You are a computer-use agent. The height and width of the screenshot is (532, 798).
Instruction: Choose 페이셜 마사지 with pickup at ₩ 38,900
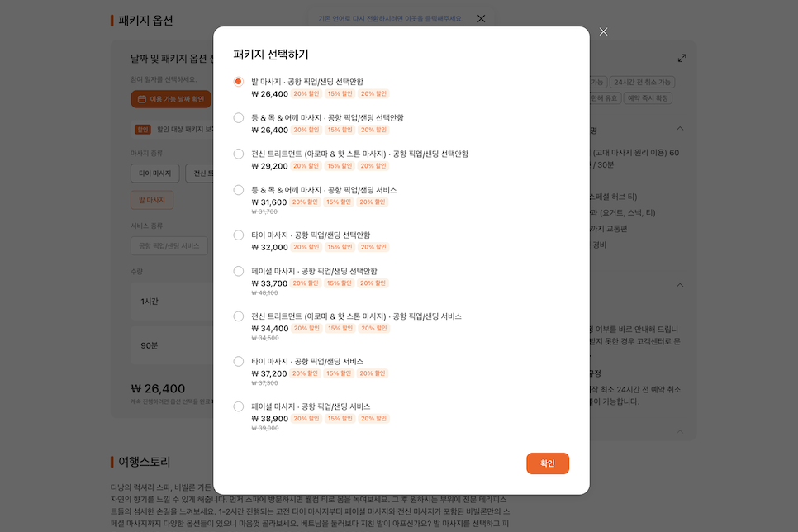point(238,406)
